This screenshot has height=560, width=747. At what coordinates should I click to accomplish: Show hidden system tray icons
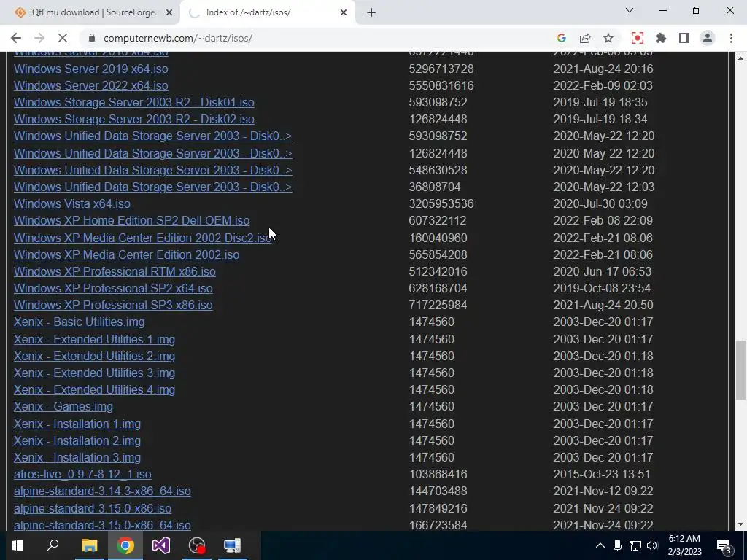600,545
